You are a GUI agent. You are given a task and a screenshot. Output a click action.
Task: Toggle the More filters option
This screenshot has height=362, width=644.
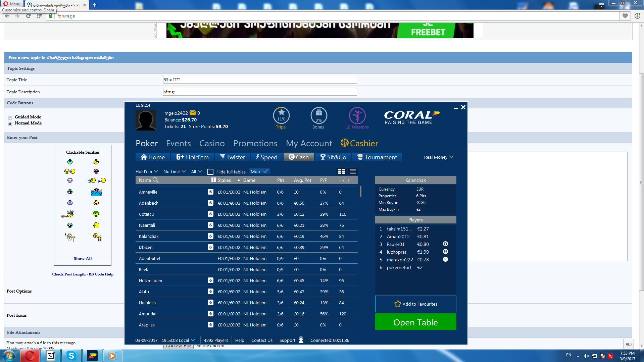click(x=259, y=171)
